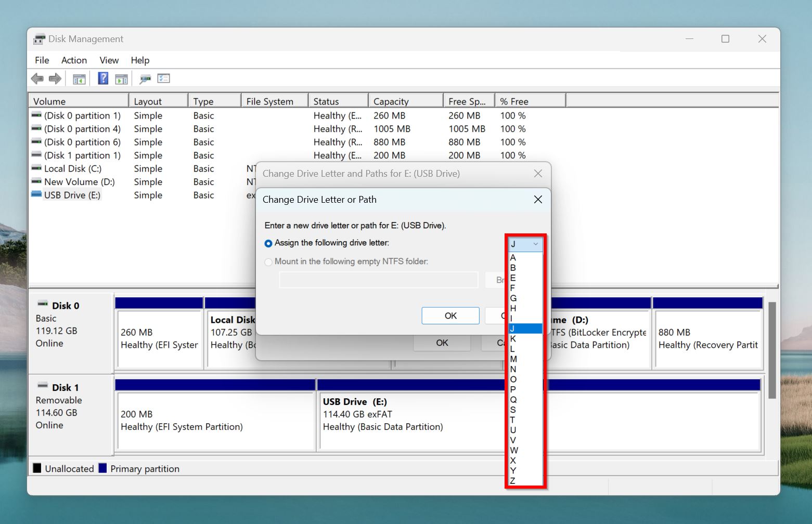
Task: Choose drive letter Z from list
Action: 525,481
